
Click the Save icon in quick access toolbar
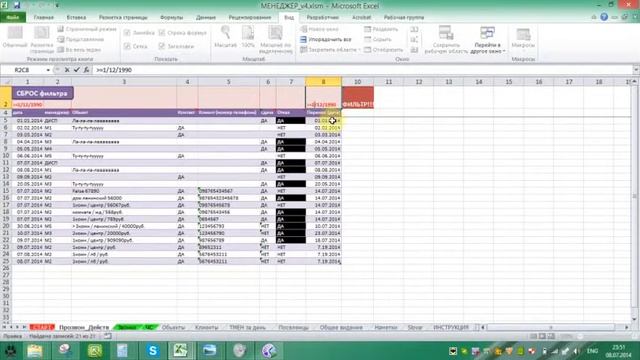17,6
